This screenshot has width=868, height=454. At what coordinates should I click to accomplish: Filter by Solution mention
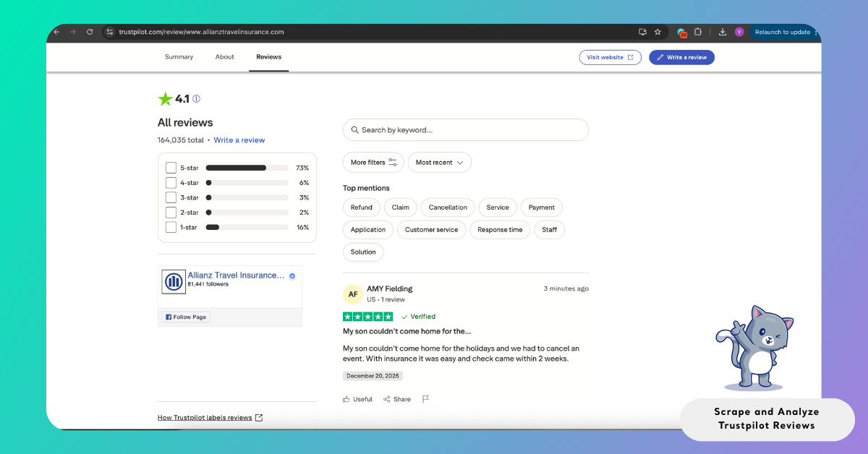[x=363, y=252]
